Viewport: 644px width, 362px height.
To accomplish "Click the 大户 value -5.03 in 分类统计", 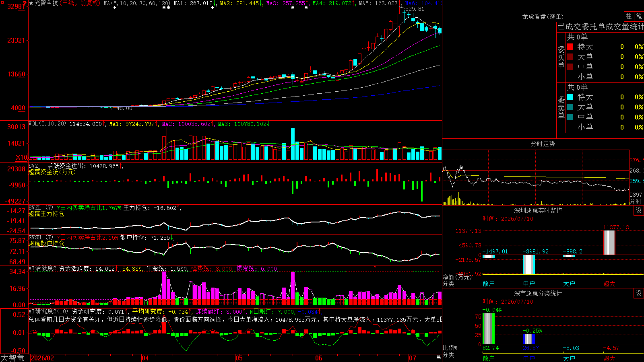I will click(x=571, y=348).
